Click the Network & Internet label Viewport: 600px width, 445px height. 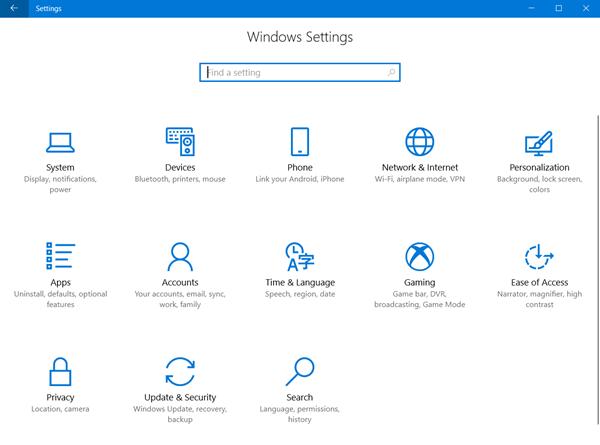point(420,167)
